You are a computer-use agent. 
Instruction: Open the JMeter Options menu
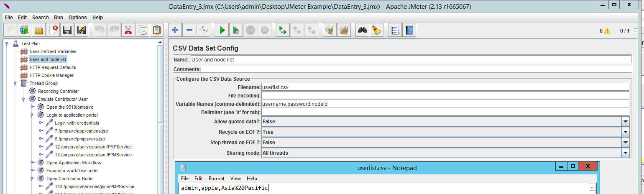(78, 18)
